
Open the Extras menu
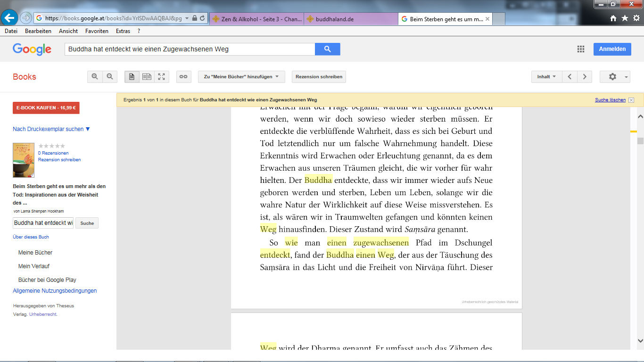pos(123,31)
